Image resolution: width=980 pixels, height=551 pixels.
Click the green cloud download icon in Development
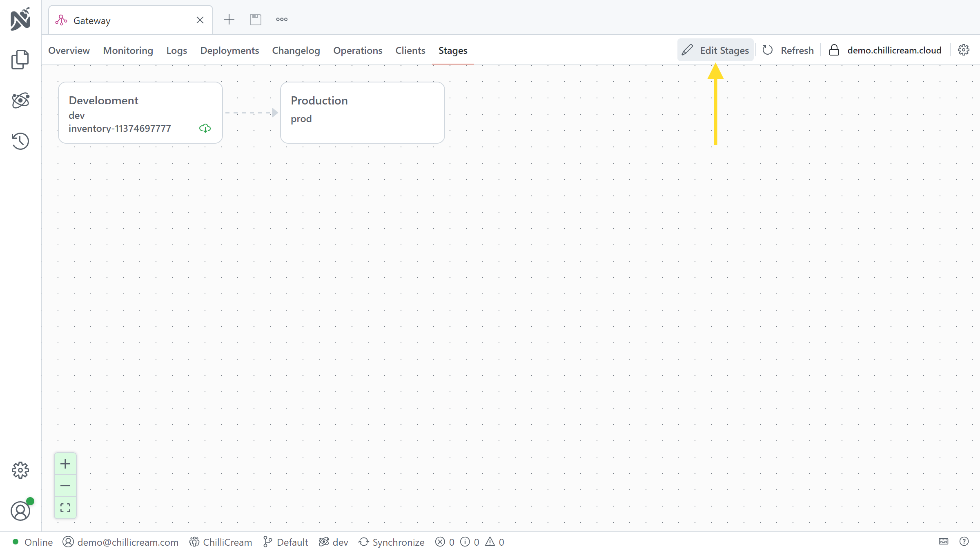205,129
